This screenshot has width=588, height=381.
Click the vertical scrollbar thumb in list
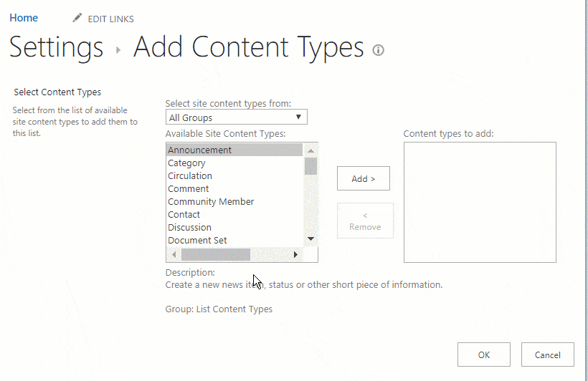pos(310,166)
